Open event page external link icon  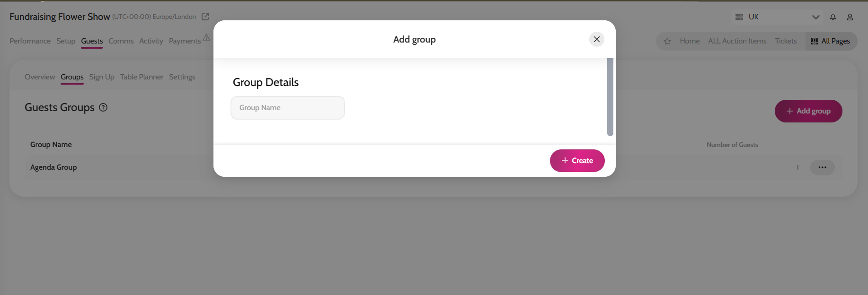[205, 17]
